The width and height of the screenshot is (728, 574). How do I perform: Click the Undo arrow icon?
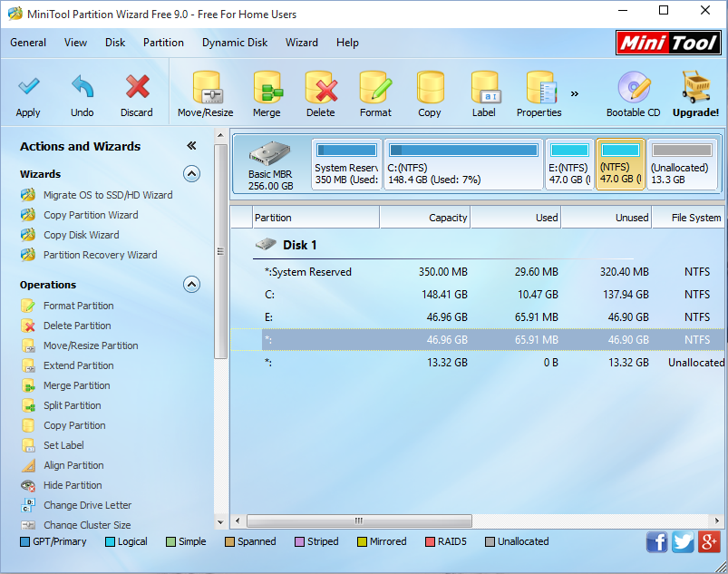coord(83,86)
